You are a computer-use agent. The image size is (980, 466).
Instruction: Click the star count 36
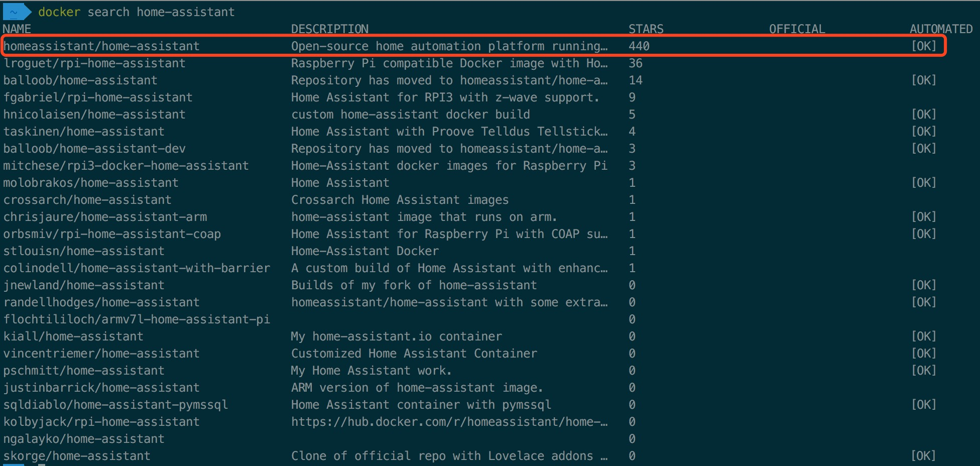[636, 63]
